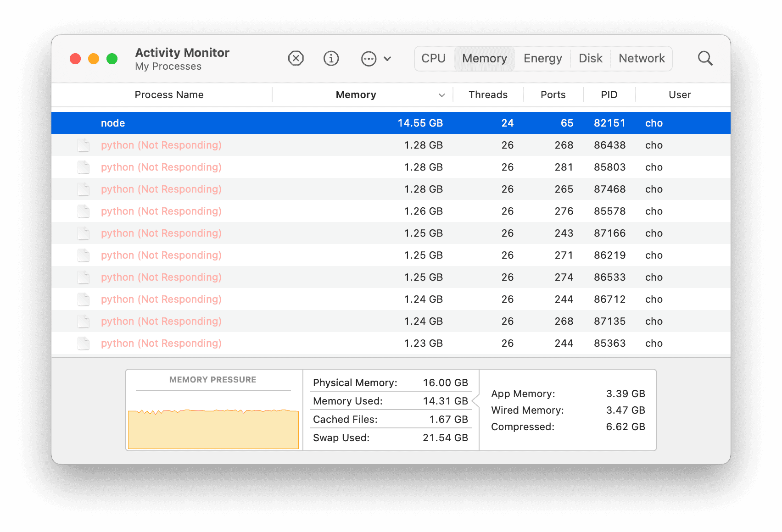Open the process info inspector icon
The image size is (782, 532).
[331, 59]
